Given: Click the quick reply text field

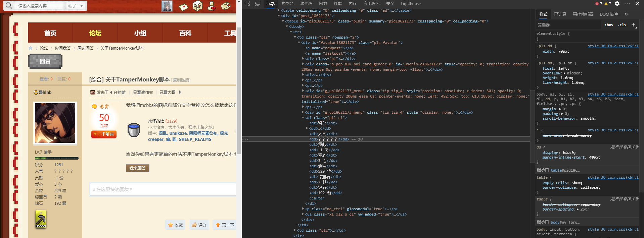Looking at the screenshot, I should [163, 189].
